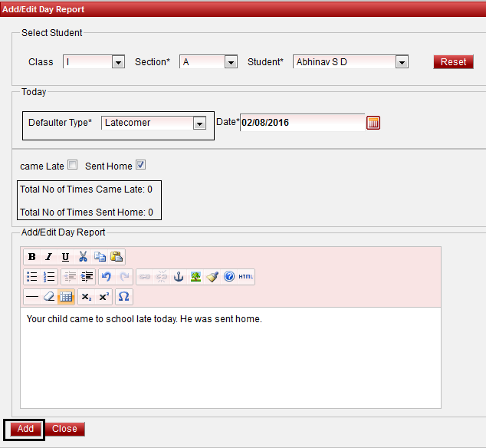Open the Defaulter Type dropdown

coord(199,123)
